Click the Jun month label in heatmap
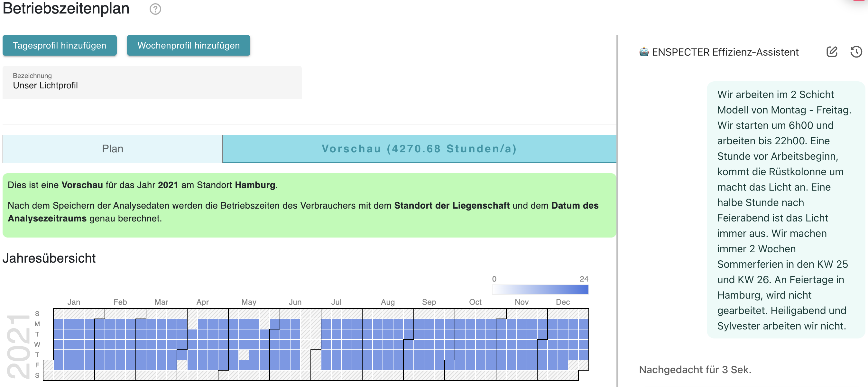This screenshot has width=868, height=387. pos(295,302)
